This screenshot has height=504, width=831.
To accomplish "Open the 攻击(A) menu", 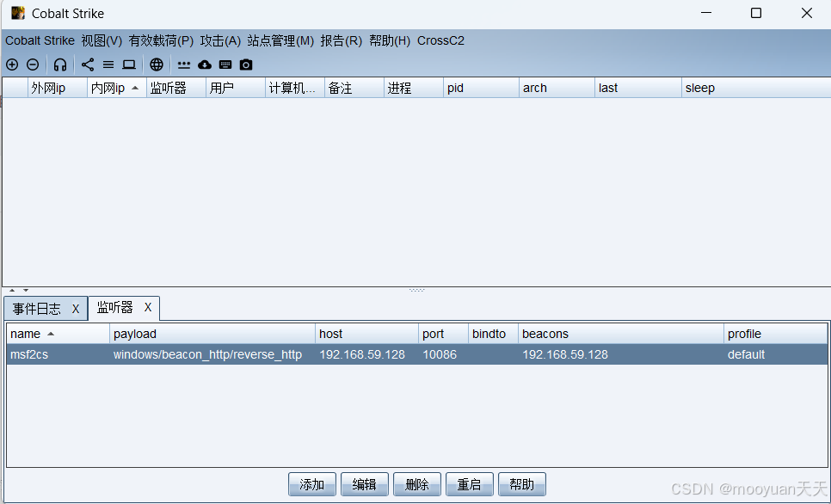I will (220, 40).
